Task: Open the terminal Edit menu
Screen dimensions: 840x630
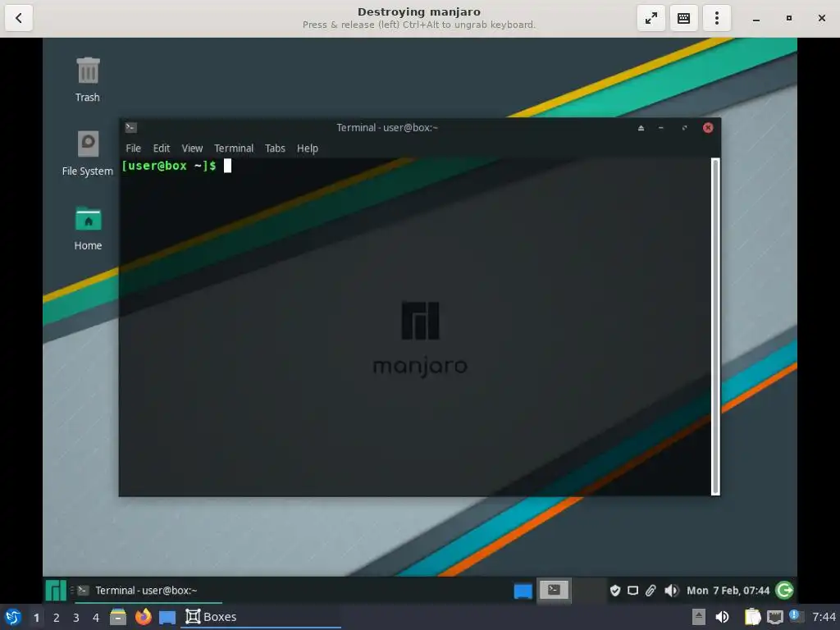Action: click(162, 148)
